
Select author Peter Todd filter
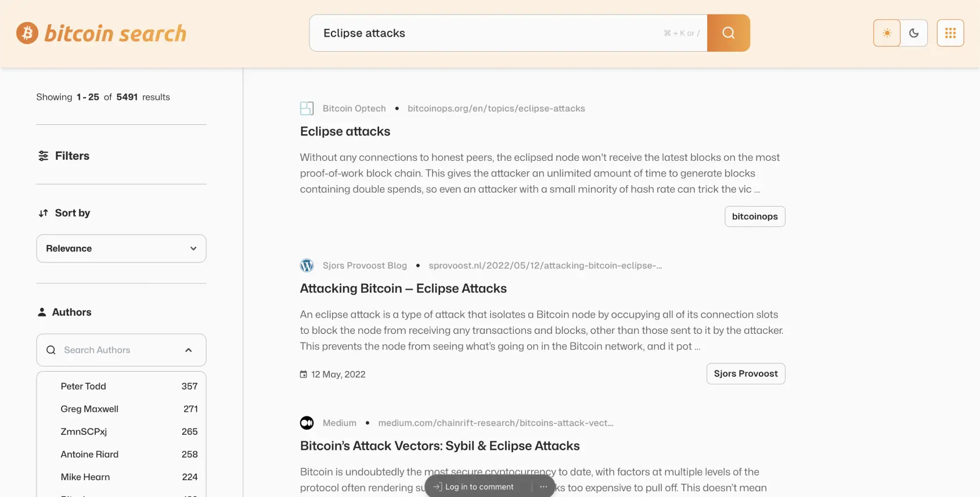point(84,386)
